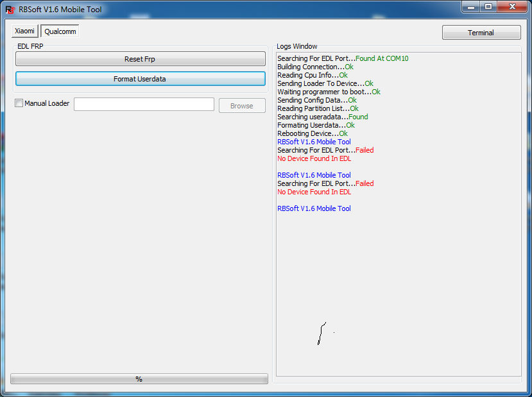Switch to the Xiaomi tab
This screenshot has height=397, width=532.
pyautogui.click(x=25, y=31)
